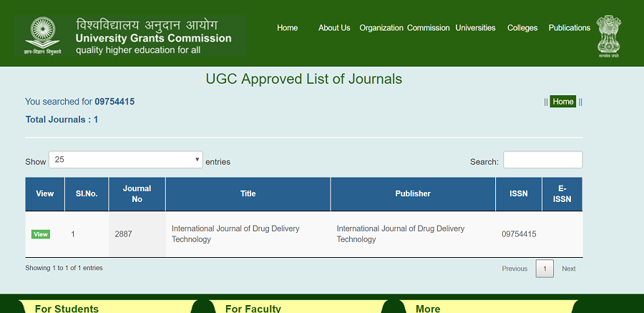The width and height of the screenshot is (644, 313).
Task: Open the Colleges menu
Action: pos(522,28)
